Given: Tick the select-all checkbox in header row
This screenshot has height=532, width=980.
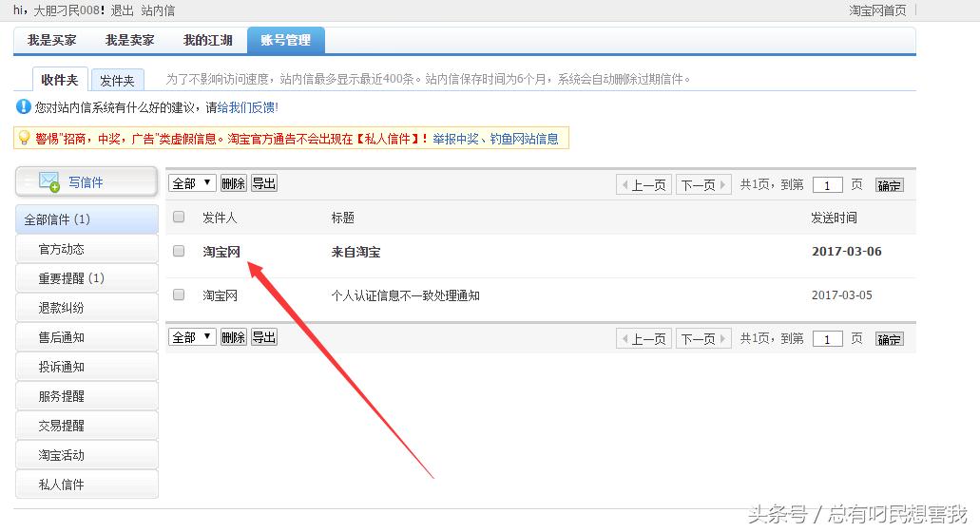Looking at the screenshot, I should 179,217.
